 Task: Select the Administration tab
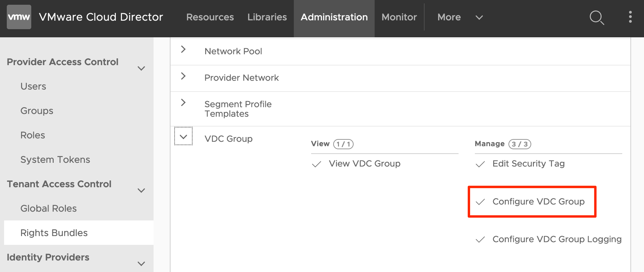(334, 17)
